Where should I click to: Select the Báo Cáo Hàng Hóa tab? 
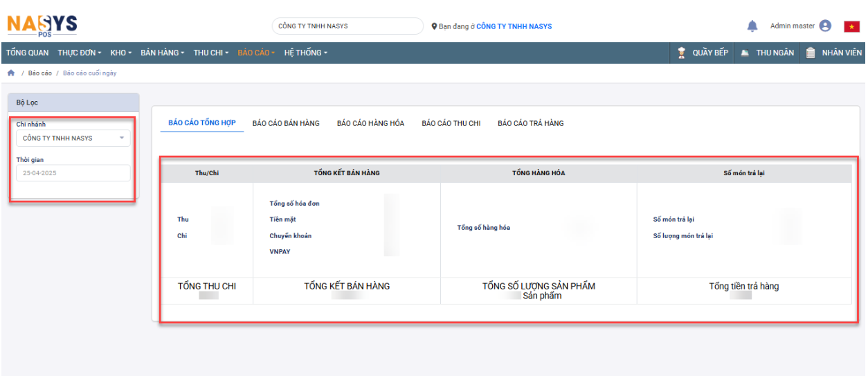[370, 123]
